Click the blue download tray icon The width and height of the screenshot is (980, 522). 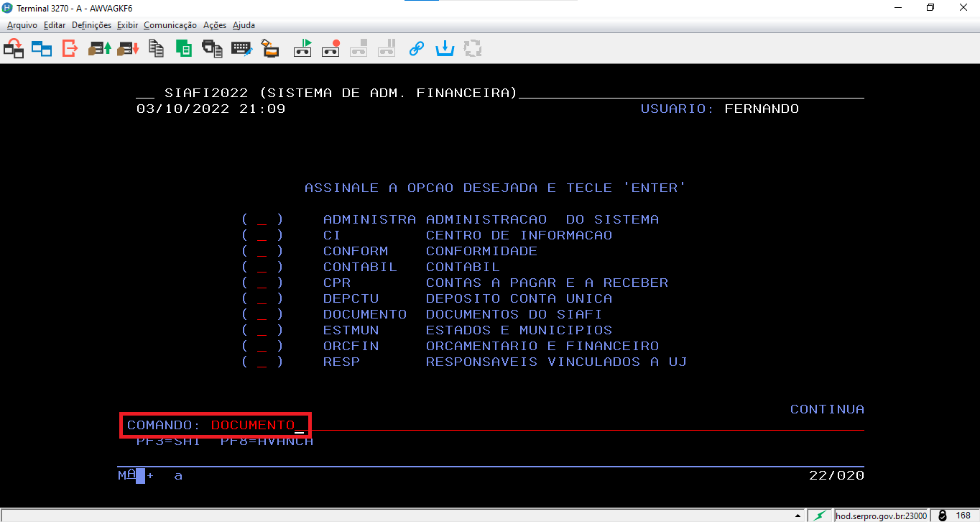click(x=445, y=49)
